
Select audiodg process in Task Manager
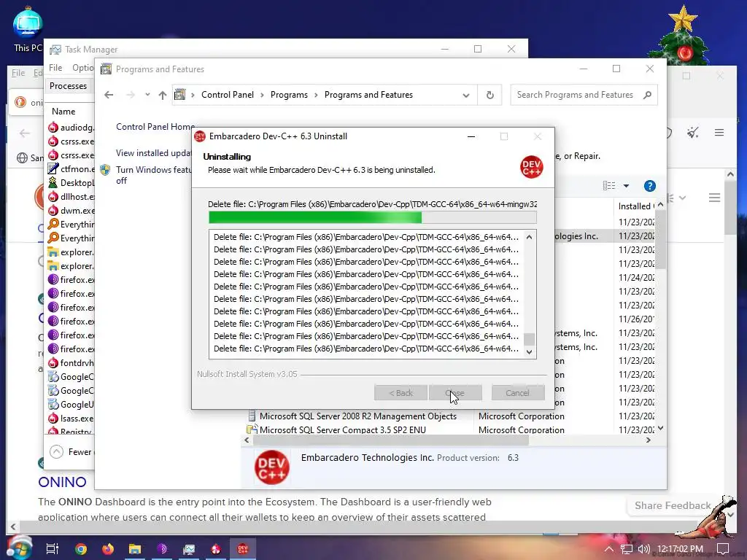pos(71,127)
